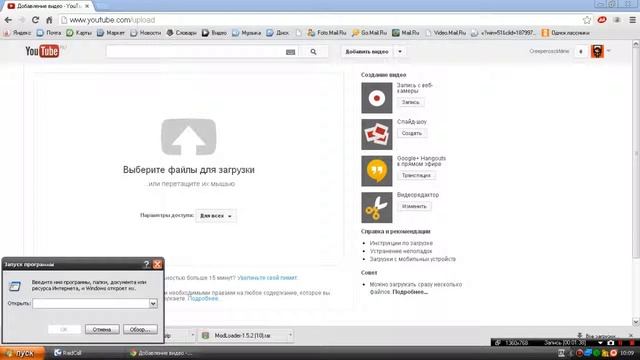Click the YouTube search magnifier button

coord(313,52)
